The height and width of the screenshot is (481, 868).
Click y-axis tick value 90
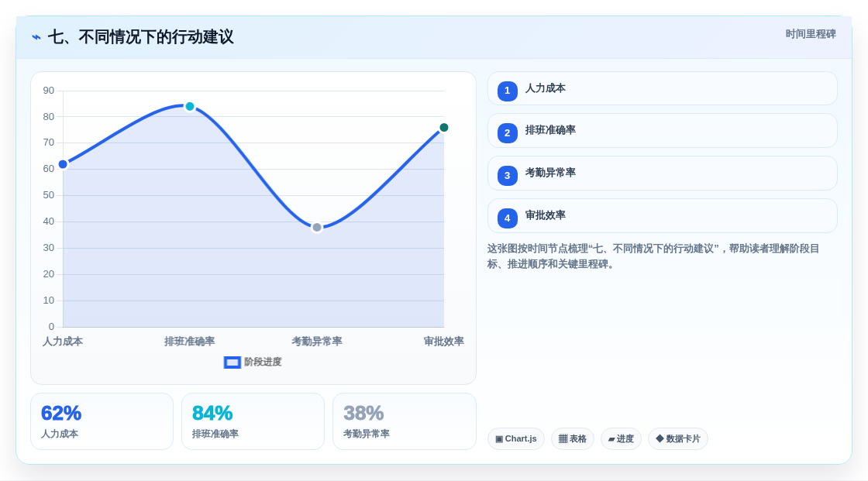49,91
